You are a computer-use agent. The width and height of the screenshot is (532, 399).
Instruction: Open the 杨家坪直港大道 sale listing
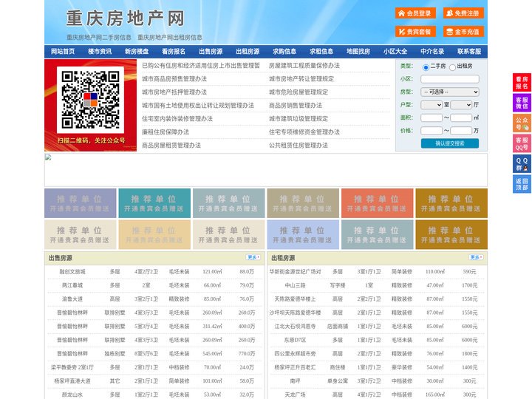[x=72, y=381]
